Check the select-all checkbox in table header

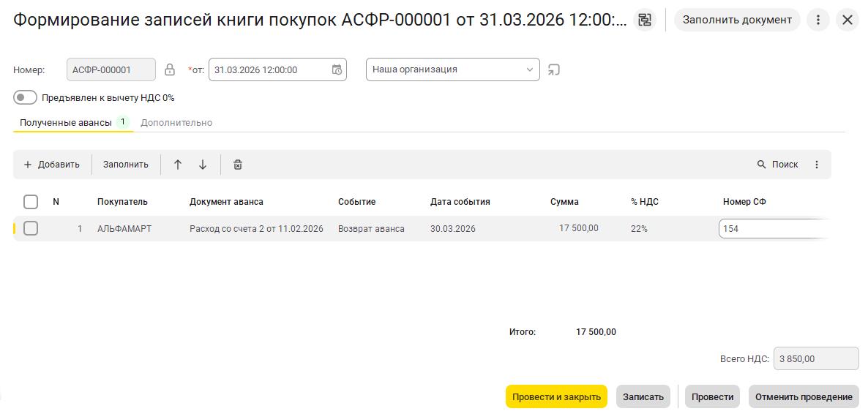(x=31, y=202)
